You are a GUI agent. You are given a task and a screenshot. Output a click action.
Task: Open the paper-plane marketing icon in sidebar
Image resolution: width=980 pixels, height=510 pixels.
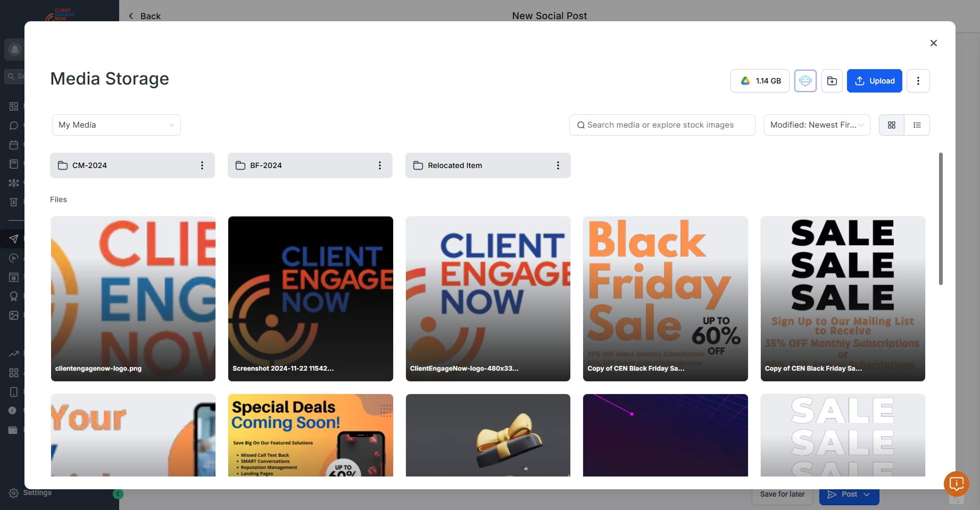click(14, 239)
